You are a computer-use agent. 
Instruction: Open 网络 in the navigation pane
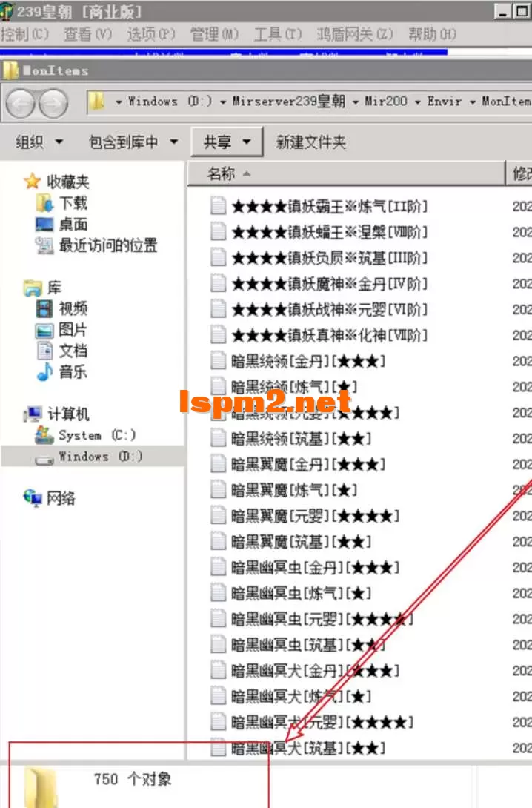click(x=50, y=498)
